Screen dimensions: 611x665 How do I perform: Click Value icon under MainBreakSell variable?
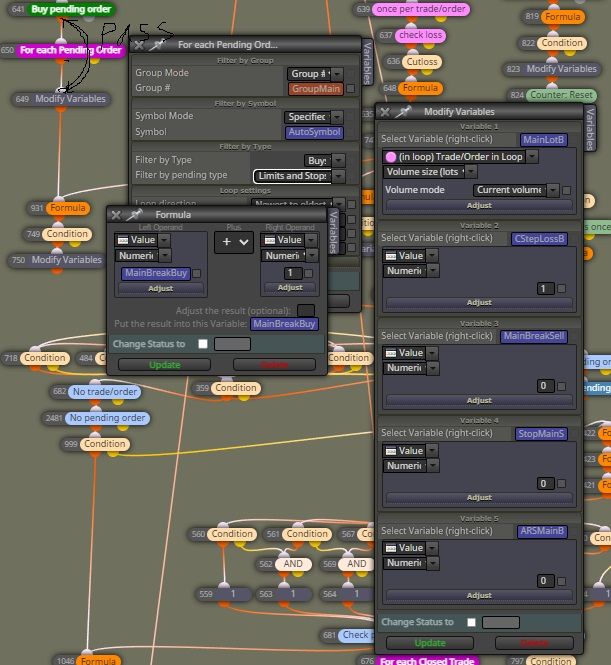pos(391,353)
